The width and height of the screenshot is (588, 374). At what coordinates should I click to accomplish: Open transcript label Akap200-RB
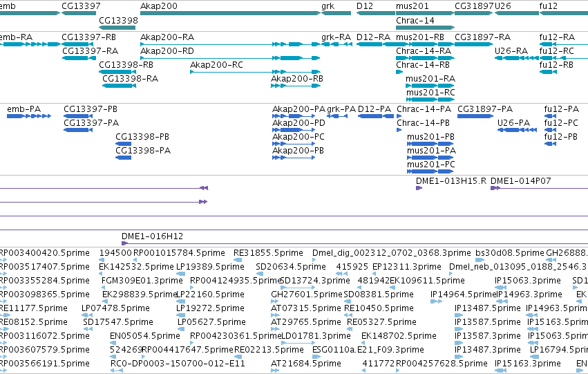(297, 79)
